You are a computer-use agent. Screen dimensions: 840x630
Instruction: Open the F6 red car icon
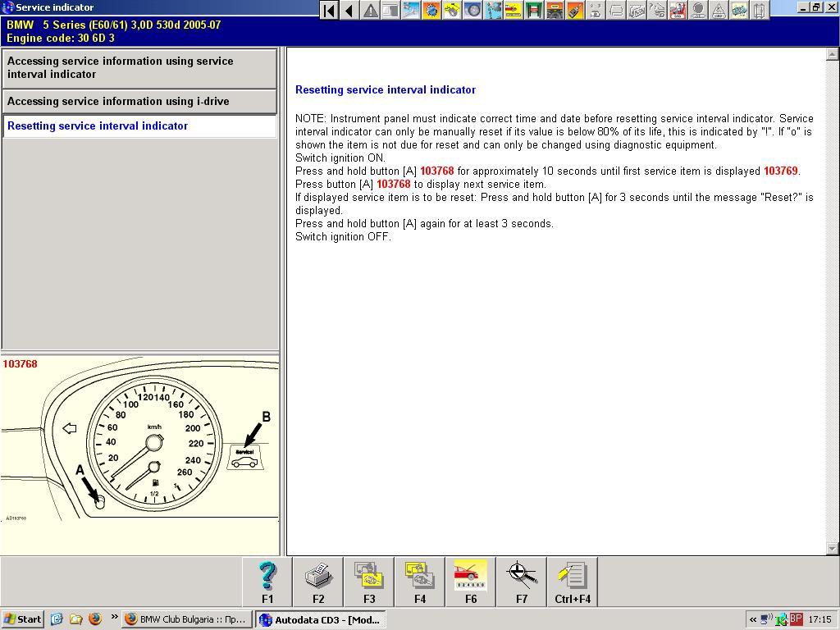tap(471, 582)
